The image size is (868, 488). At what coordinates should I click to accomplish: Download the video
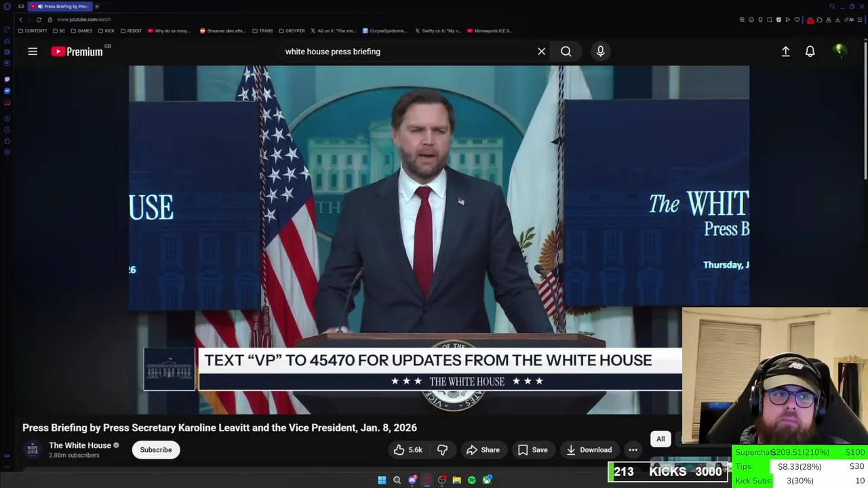tap(589, 449)
